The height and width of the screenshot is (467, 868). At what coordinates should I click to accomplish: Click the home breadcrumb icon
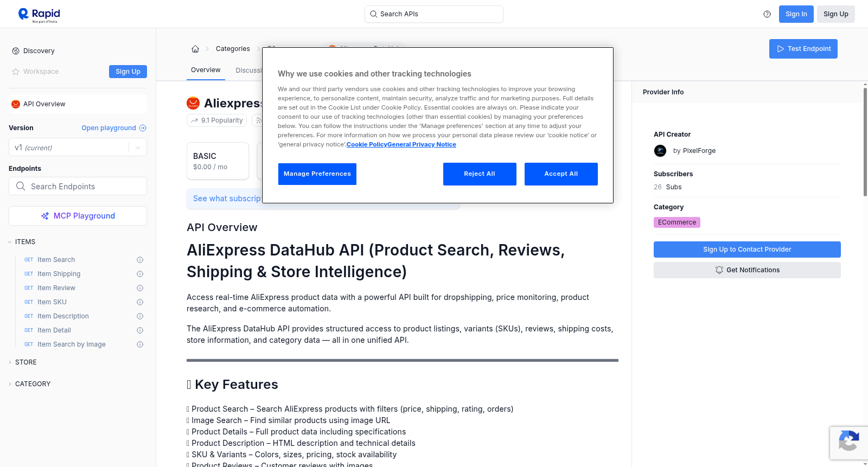pyautogui.click(x=195, y=49)
